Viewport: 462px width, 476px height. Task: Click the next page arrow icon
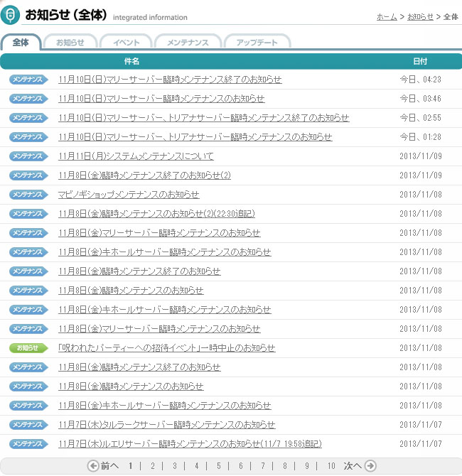[x=370, y=465]
